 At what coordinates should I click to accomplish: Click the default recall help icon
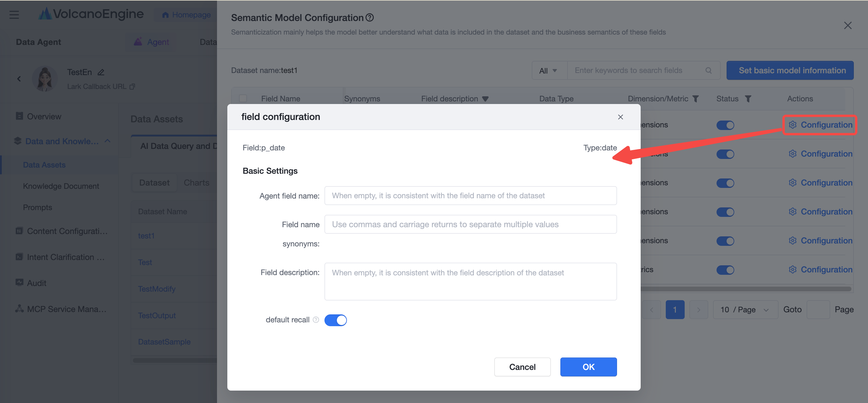tap(316, 320)
